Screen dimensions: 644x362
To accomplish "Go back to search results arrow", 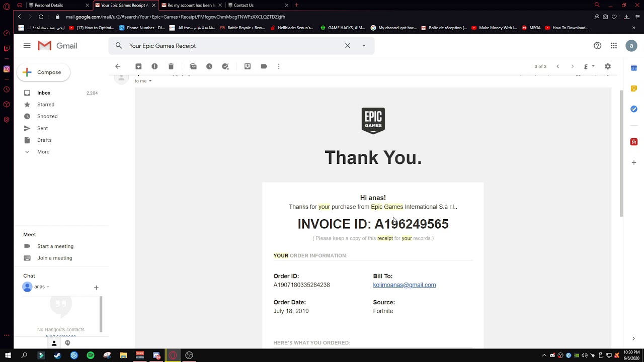I will pyautogui.click(x=118, y=66).
